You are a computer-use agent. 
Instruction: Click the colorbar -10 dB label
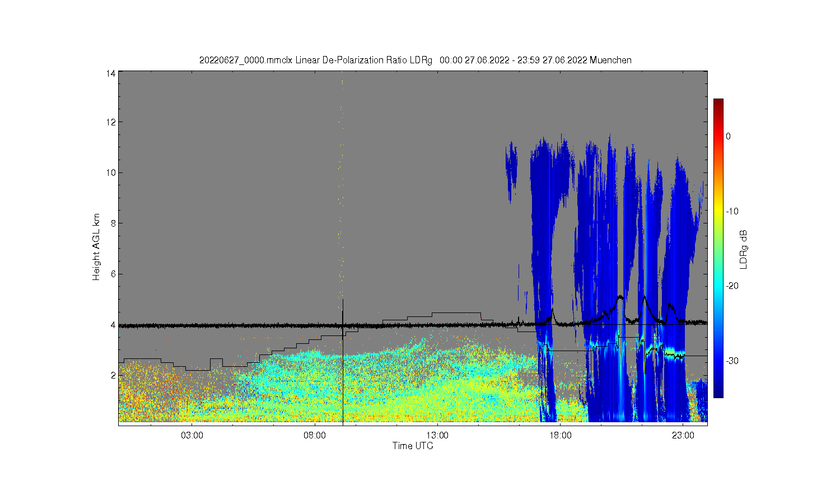(x=732, y=211)
